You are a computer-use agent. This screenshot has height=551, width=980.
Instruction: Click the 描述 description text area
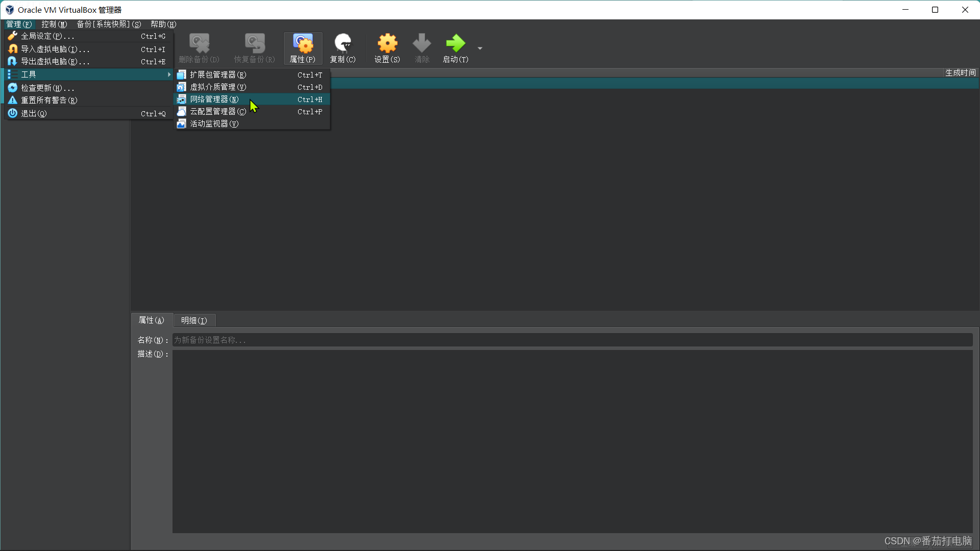(573, 441)
